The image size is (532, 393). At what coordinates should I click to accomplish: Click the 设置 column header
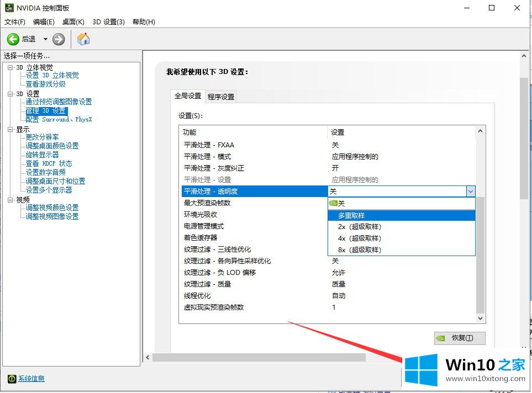click(x=402, y=132)
